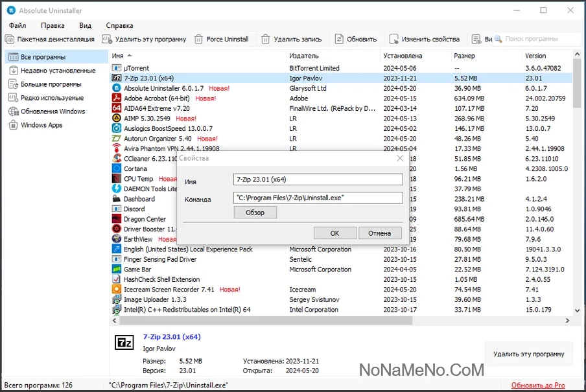Click Force Uninstall toolbar icon
Screen dimensions: 586x392
(198, 40)
